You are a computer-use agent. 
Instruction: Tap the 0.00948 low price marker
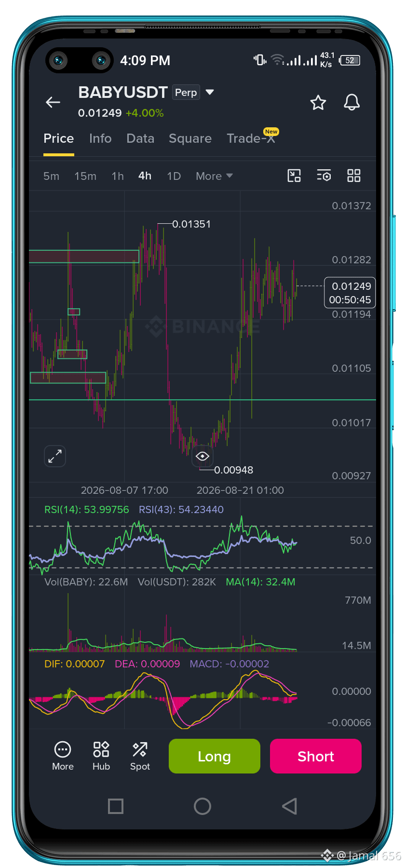click(x=233, y=470)
